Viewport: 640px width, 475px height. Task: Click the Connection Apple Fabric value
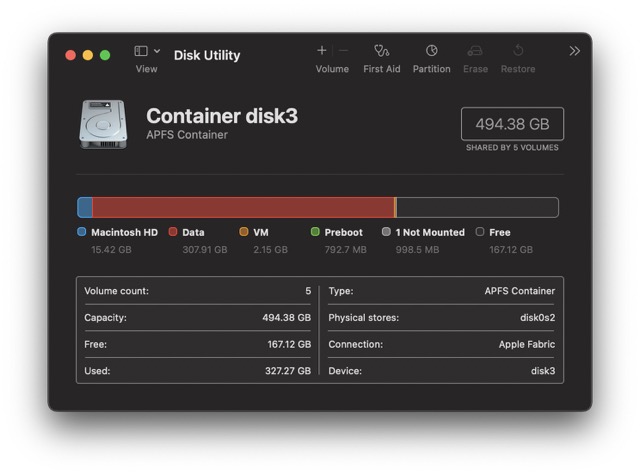(x=527, y=344)
